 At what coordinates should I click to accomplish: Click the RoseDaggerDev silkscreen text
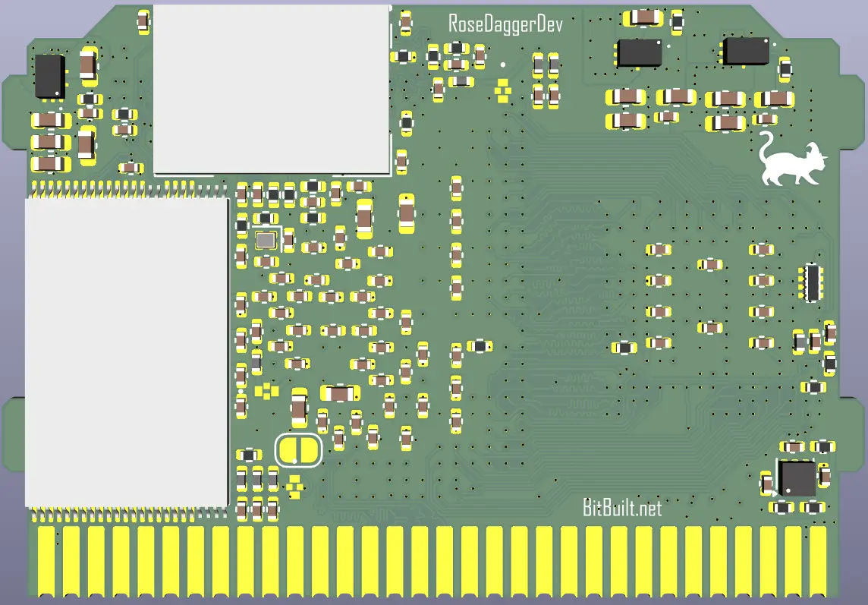(505, 24)
